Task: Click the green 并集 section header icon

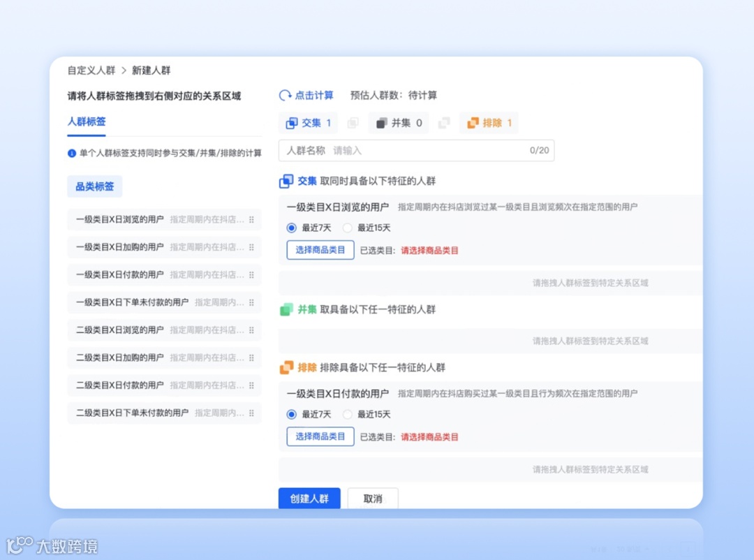Action: pos(286,309)
